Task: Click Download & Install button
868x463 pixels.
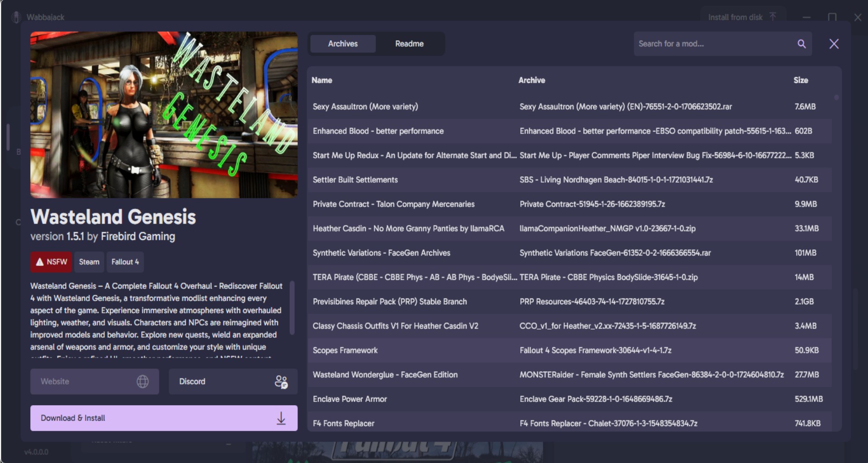Action: 164,418
